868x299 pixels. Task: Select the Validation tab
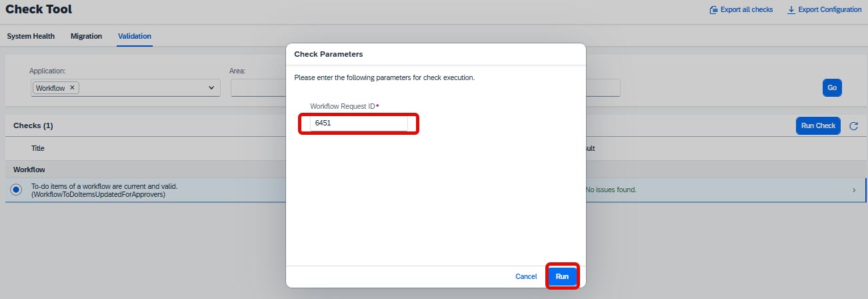[x=135, y=36]
